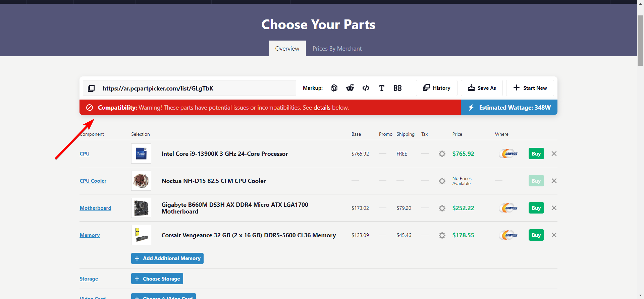This screenshot has width=644, height=299.
Task: Click Newegg logo in Motherboard row
Action: point(509,208)
